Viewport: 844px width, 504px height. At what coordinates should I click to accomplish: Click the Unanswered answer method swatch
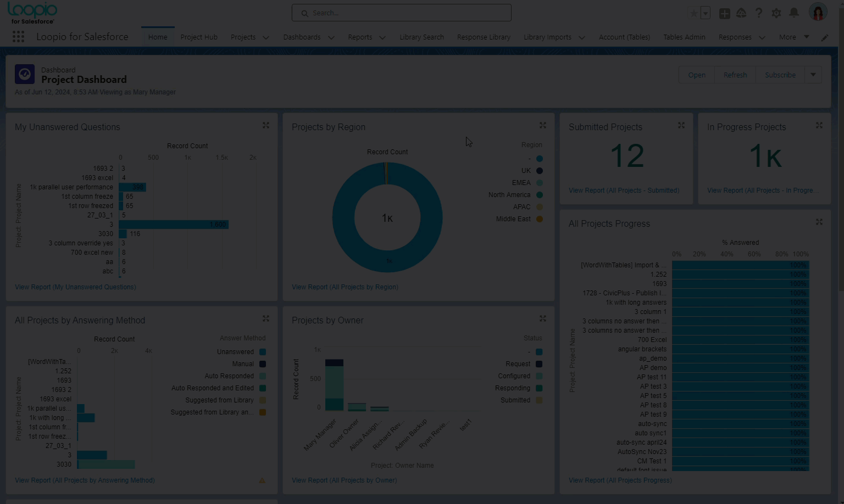(x=263, y=352)
